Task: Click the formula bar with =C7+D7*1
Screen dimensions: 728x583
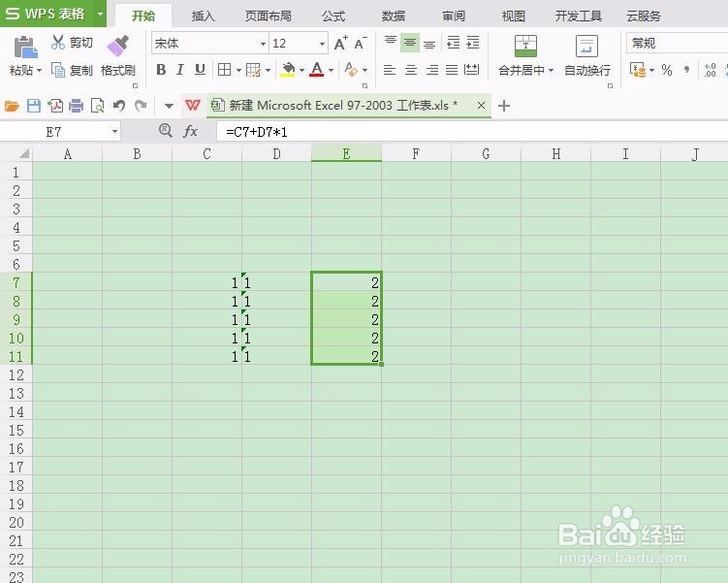Action: pyautogui.click(x=472, y=132)
